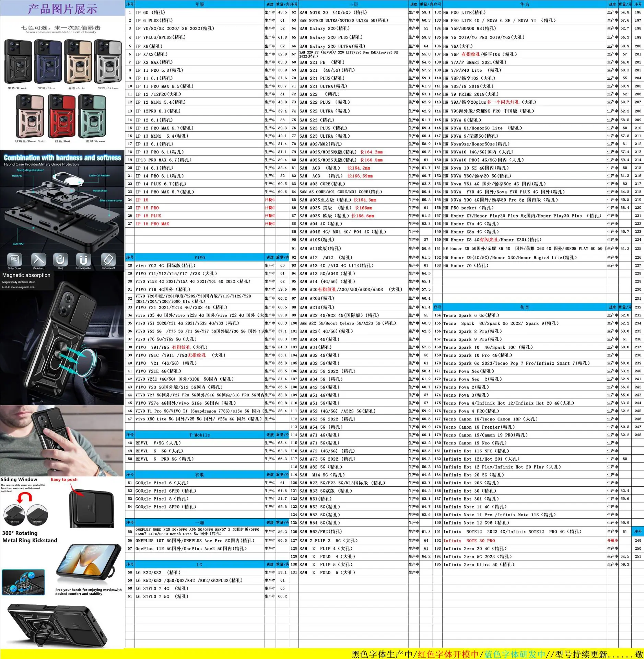
Task: Select the Blue case color variant
Action: 48,62
